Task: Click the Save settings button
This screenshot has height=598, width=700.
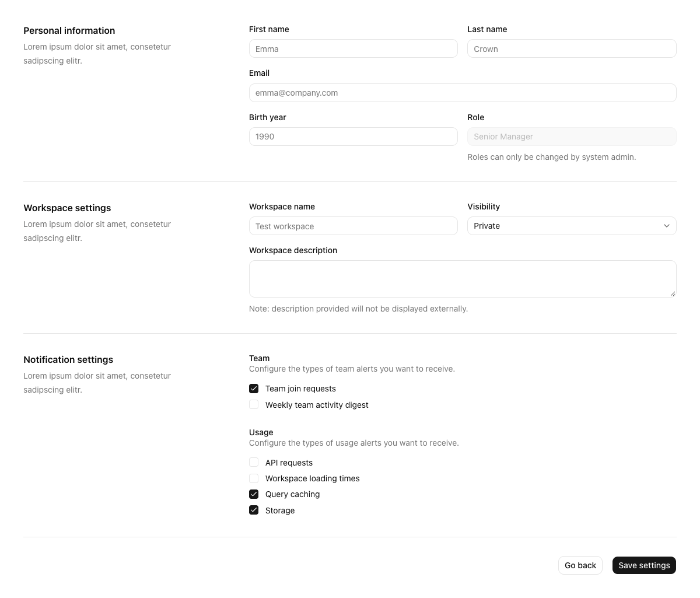Action: point(644,565)
